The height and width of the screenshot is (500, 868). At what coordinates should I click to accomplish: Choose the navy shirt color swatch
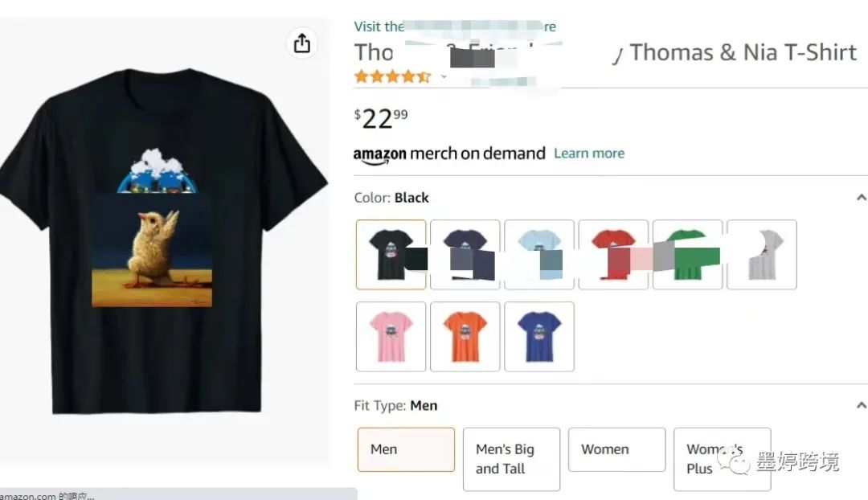(465, 254)
